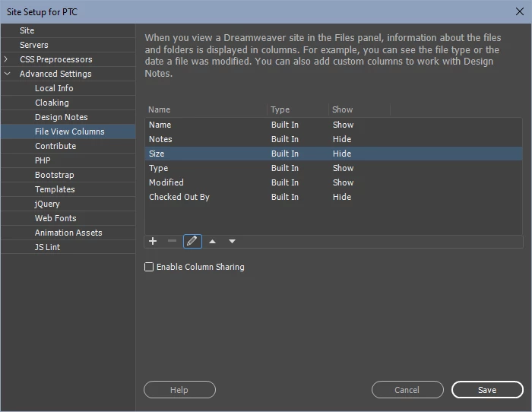The image size is (532, 412).
Task: Open PHP settings
Action: pos(68,160)
